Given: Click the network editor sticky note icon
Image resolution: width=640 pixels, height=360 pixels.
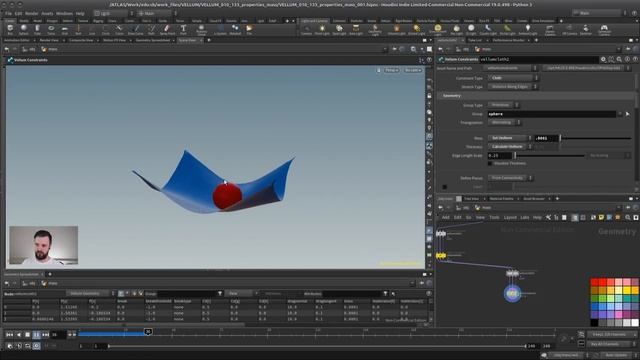Looking at the screenshot, I should (601, 218).
